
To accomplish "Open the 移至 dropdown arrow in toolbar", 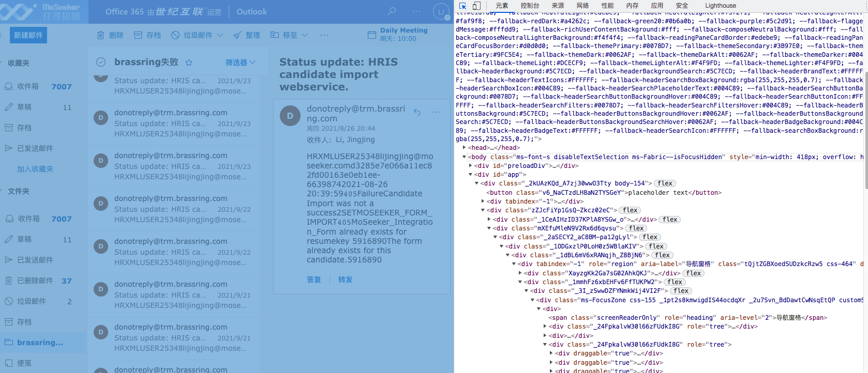I will (x=305, y=35).
